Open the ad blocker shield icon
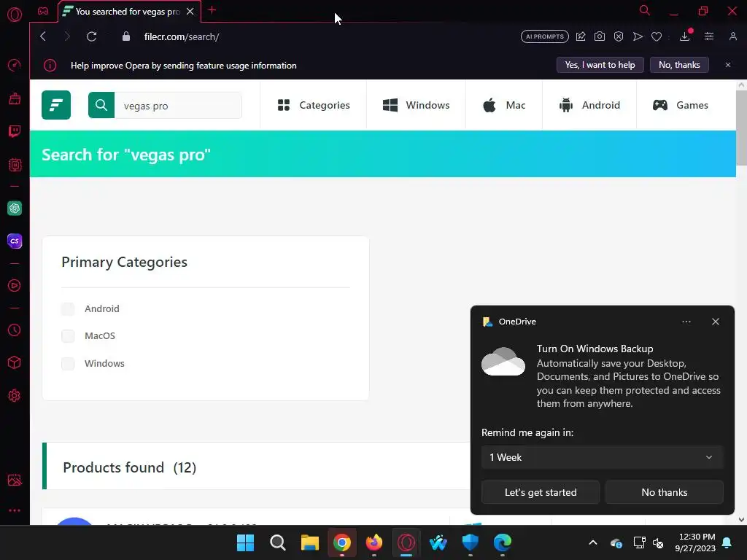Viewport: 747px width, 560px height. (x=619, y=36)
